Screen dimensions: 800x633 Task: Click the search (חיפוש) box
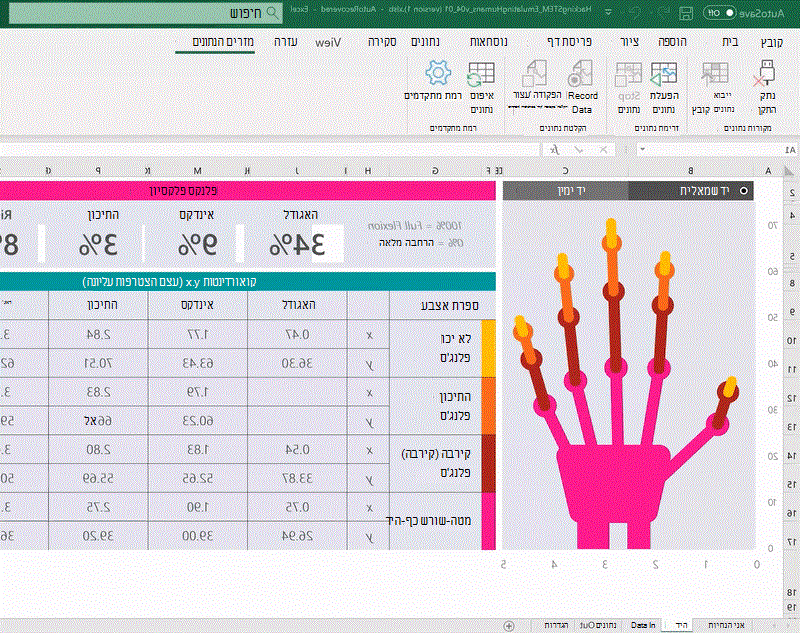pos(145,13)
